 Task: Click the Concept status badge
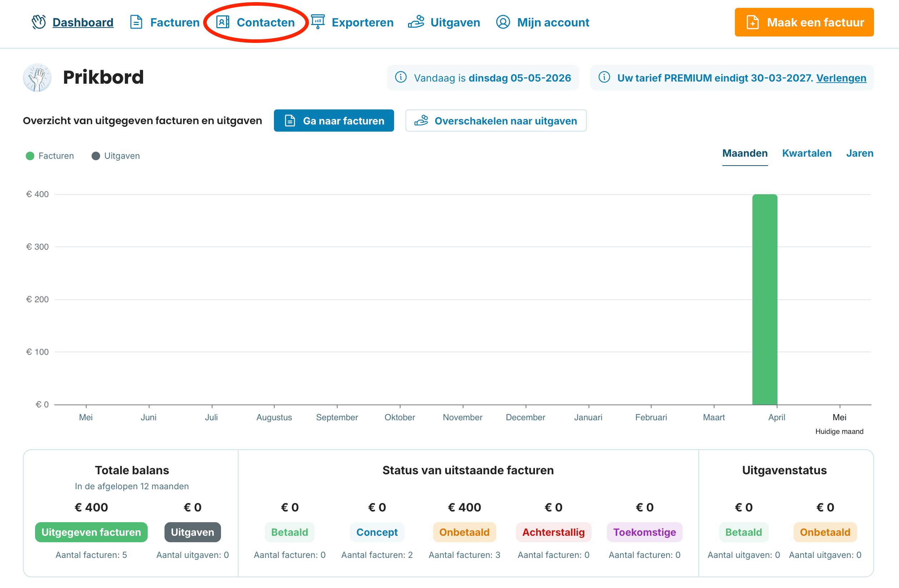377,532
